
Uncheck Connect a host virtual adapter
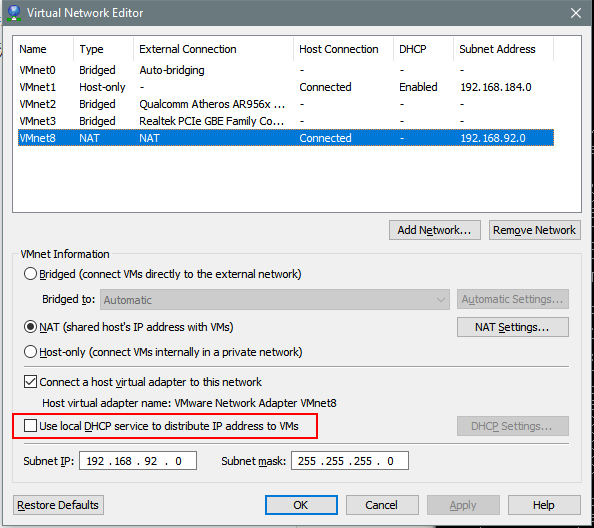point(30,382)
